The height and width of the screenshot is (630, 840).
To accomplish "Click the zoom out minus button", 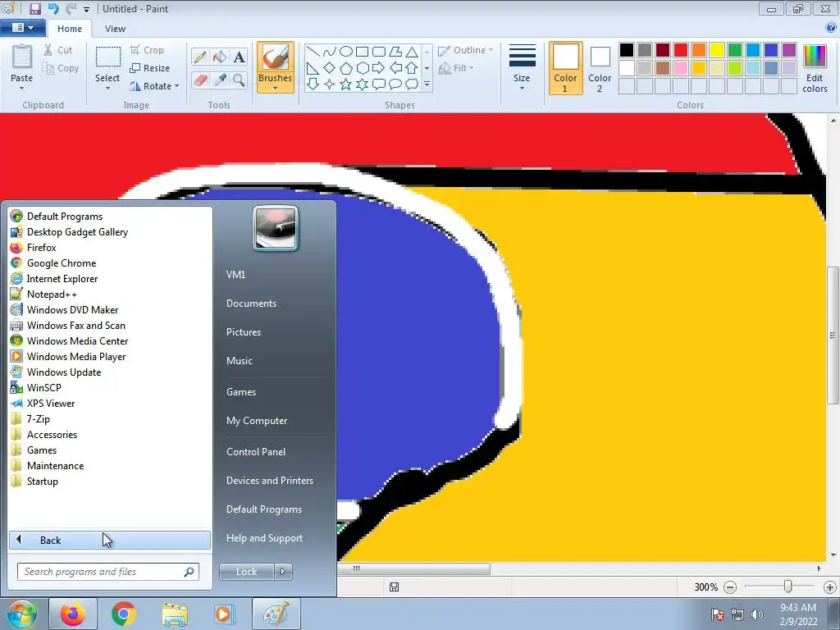I will coord(730,587).
